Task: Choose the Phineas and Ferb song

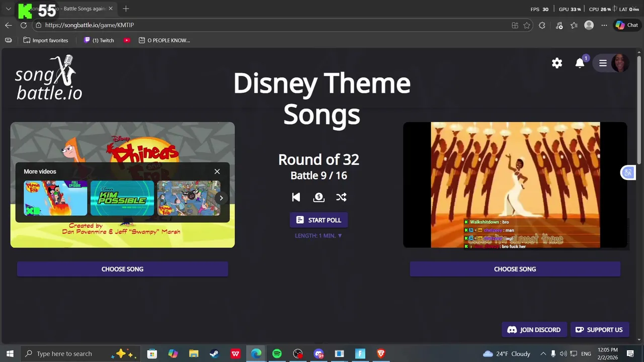Action: click(x=122, y=269)
